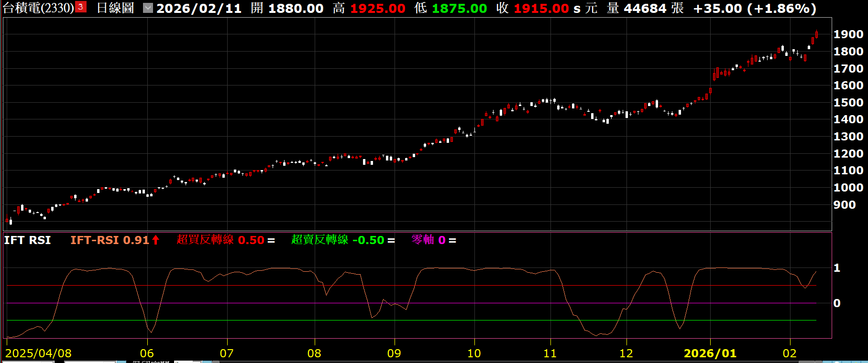The height and width of the screenshot is (363, 868).
Task: Click the 零軸 0 legend label
Action: pos(428,240)
